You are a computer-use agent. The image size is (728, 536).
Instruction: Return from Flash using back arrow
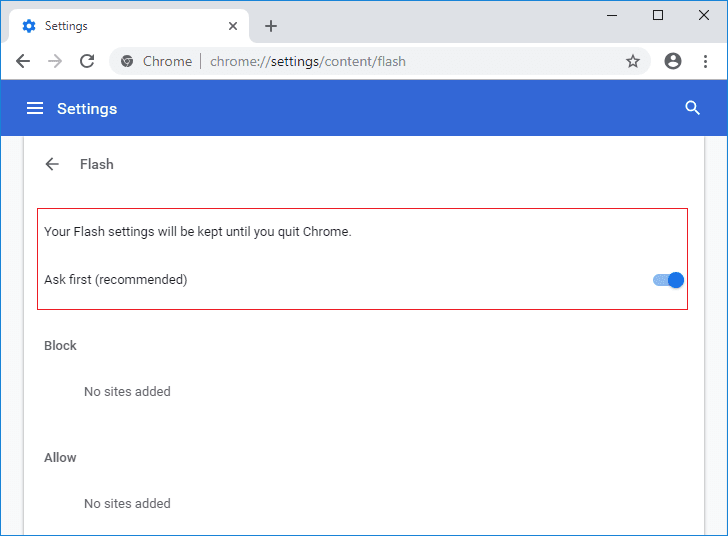click(52, 164)
